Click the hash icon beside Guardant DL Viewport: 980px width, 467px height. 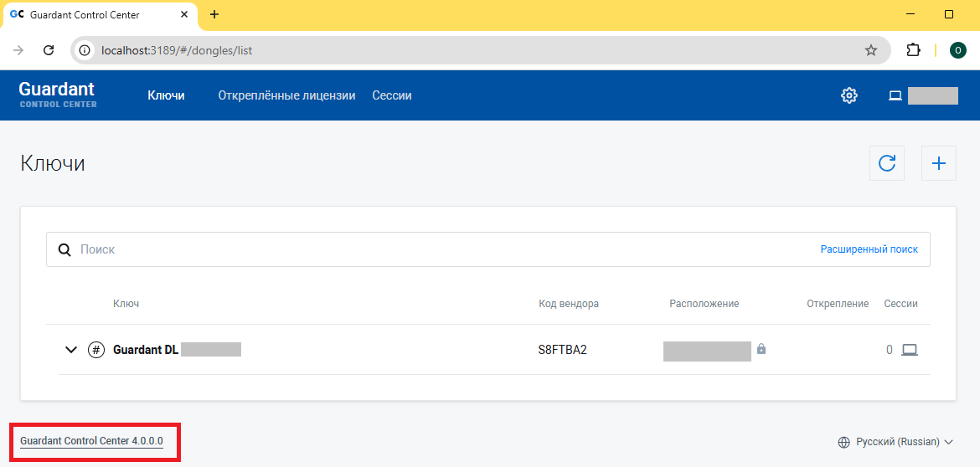tap(96, 350)
